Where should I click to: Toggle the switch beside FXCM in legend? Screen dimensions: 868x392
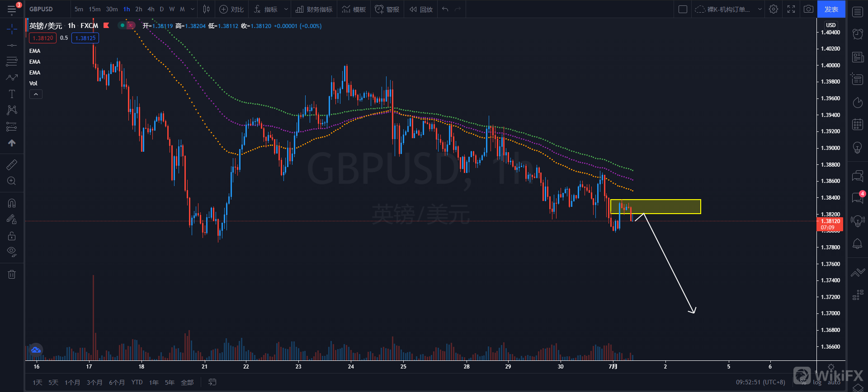[x=126, y=26]
